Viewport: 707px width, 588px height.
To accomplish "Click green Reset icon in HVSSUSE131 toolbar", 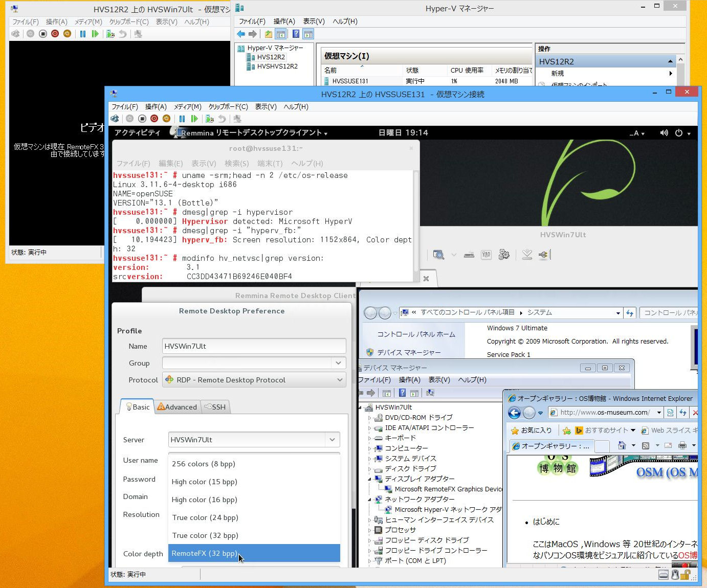I will (x=194, y=119).
